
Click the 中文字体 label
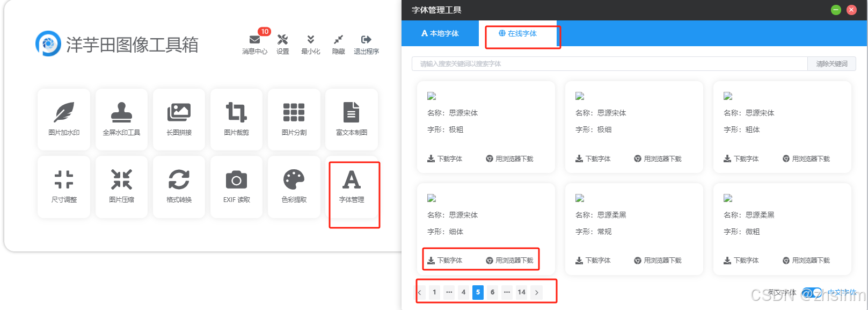click(842, 293)
